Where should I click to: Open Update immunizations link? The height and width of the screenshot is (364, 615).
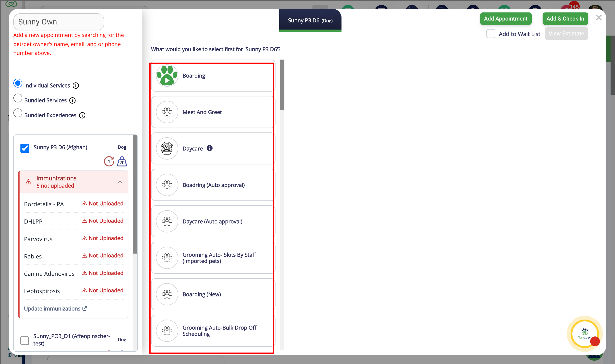pyautogui.click(x=55, y=309)
